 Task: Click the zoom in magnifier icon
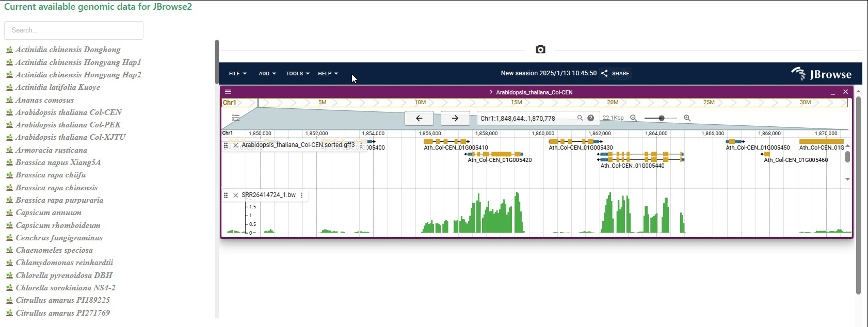(x=687, y=118)
